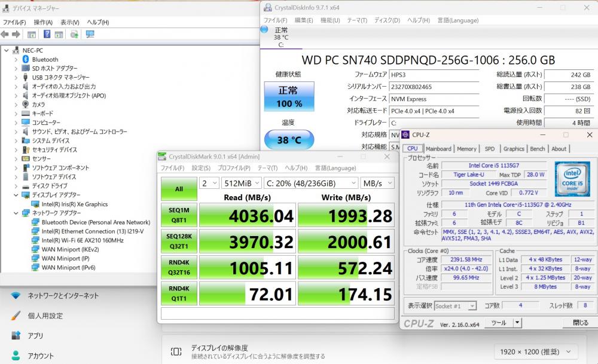
Task: Collapse the NEC-PC root tree node
Action: (6, 50)
